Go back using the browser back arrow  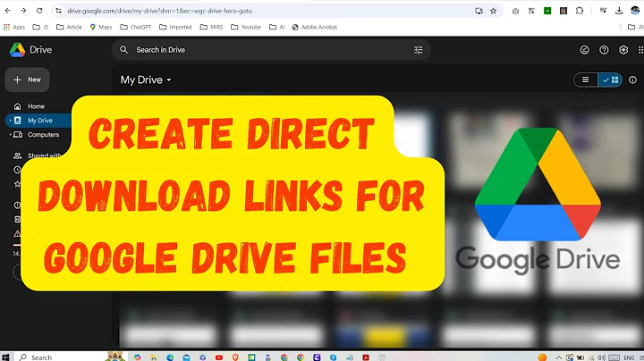coord(7,11)
